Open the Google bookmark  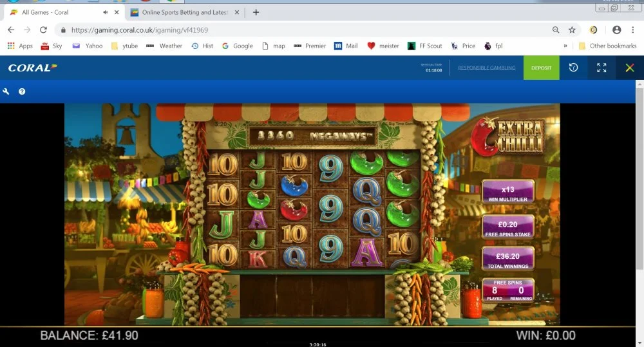pos(238,46)
